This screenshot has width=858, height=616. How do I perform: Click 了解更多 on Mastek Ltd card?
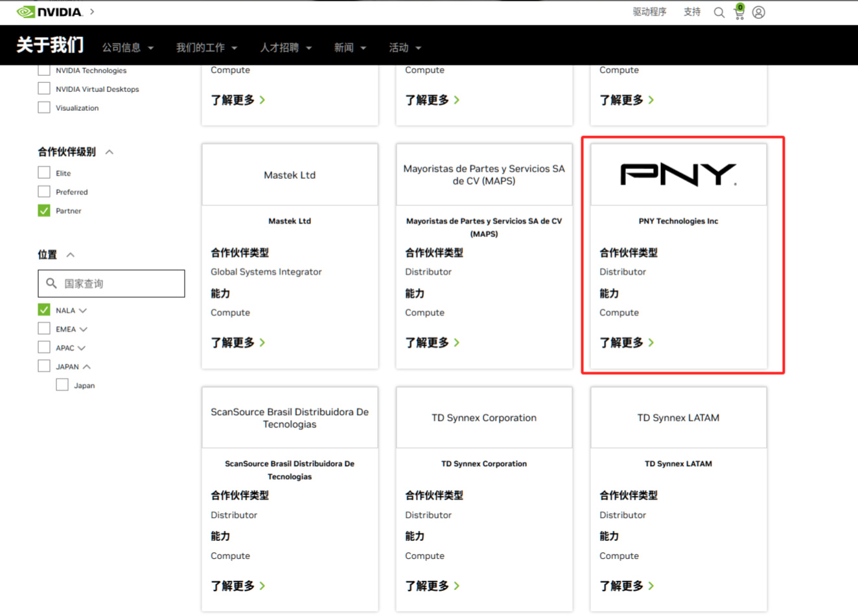tap(238, 342)
